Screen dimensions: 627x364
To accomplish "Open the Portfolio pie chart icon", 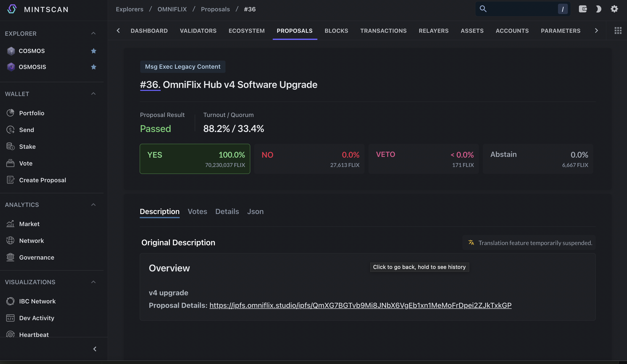I will tap(10, 113).
